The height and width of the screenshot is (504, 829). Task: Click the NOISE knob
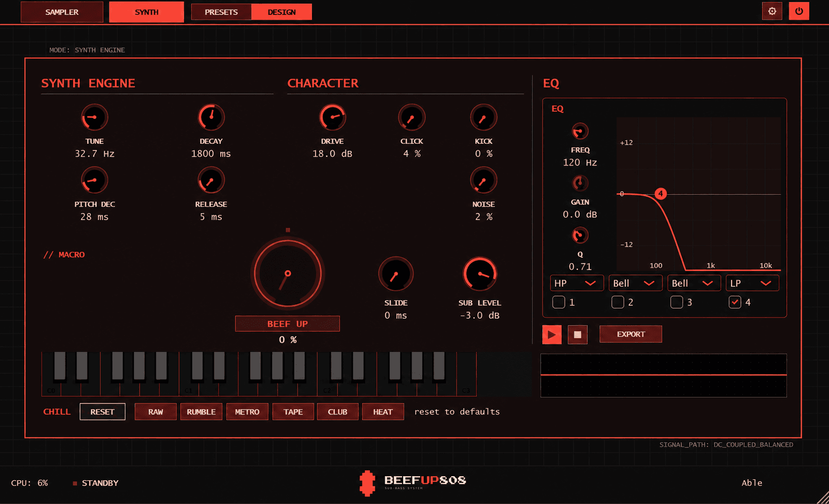pos(484,181)
